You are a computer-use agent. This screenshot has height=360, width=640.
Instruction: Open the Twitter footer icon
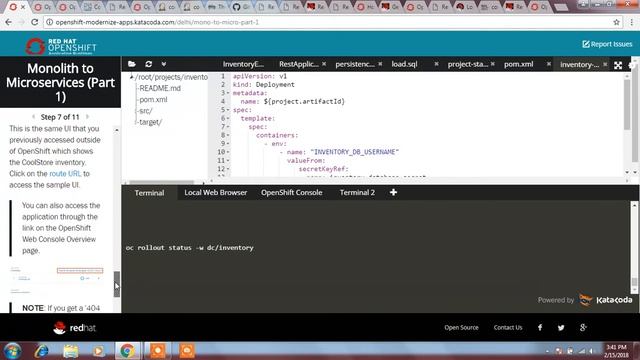(x=561, y=327)
